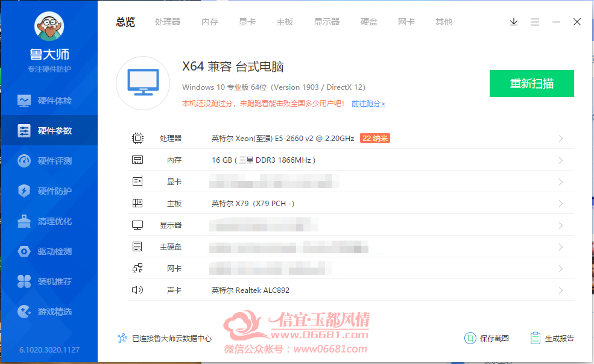Click the 网卡 network icon
Viewport: 594px width, 364px height.
pyautogui.click(x=137, y=268)
